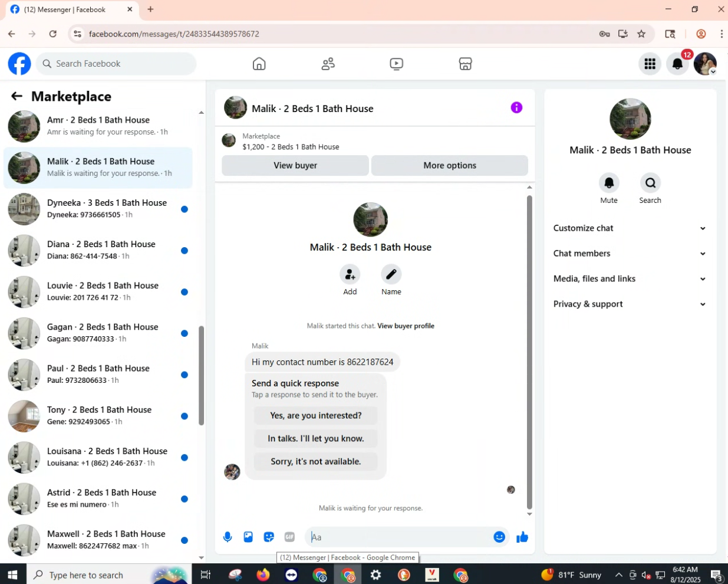Search within the conversation

coord(650,183)
